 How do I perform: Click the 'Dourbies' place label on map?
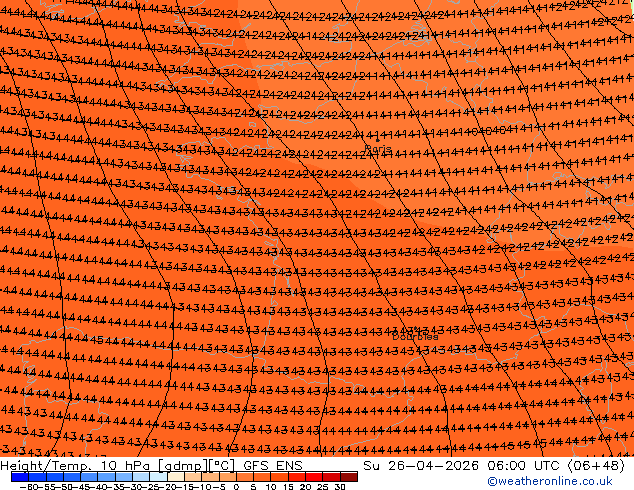[x=415, y=336]
